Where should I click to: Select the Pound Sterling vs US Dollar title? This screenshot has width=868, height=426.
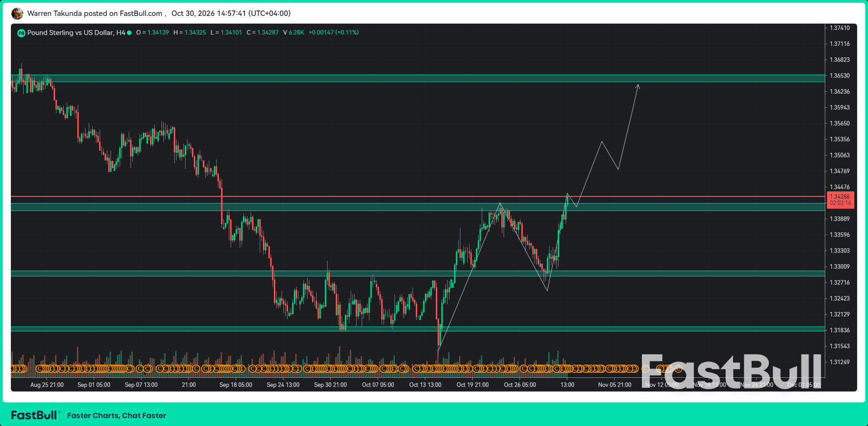point(76,33)
